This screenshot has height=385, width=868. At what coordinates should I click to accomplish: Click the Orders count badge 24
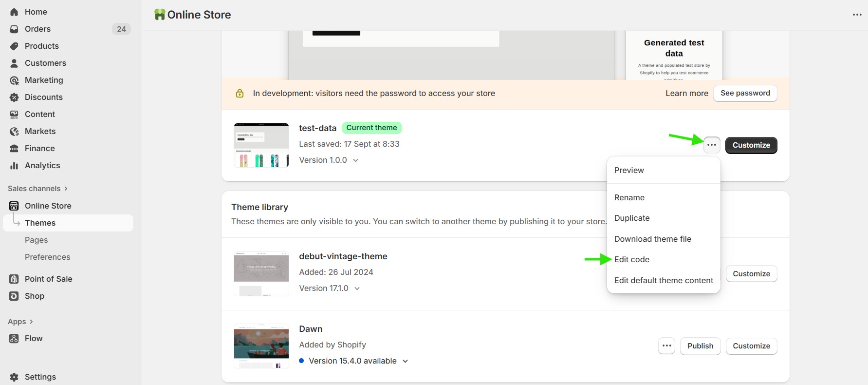click(x=121, y=29)
